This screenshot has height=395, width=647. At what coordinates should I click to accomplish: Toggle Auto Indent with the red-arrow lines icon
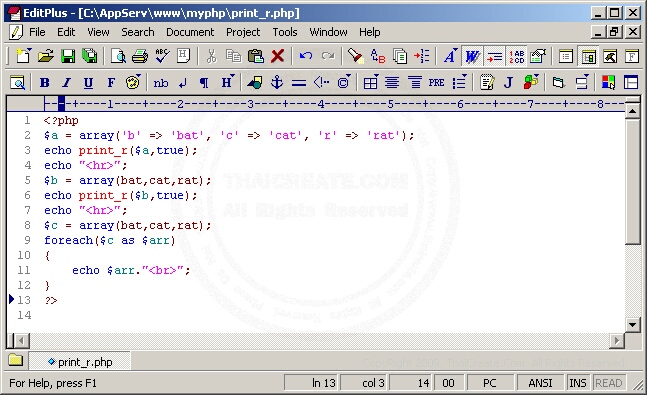pos(494,56)
